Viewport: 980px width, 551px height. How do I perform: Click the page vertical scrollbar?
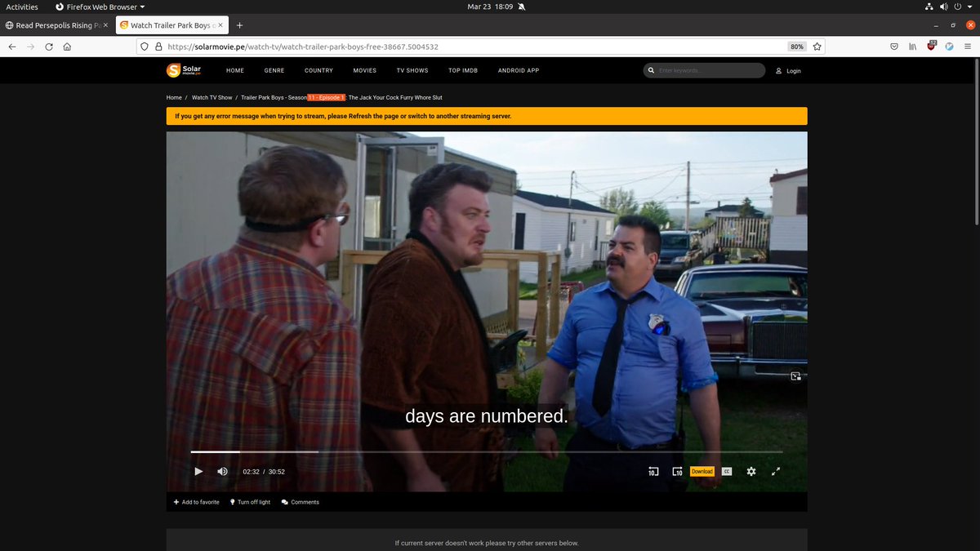click(x=976, y=143)
